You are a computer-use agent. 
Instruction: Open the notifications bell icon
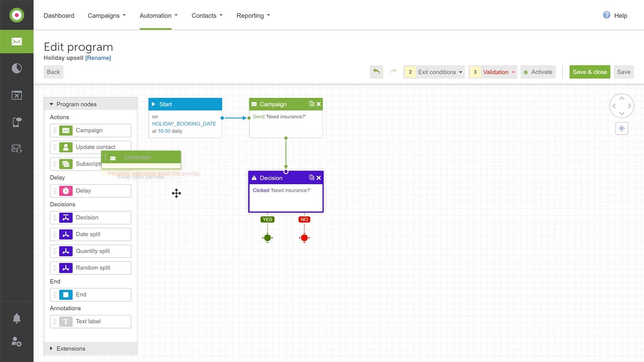pos(16,318)
